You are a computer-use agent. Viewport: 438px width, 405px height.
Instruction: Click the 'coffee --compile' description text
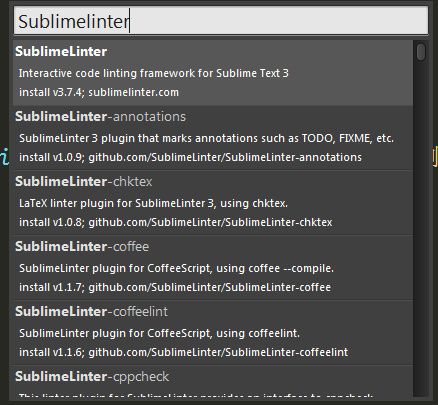pos(176,268)
